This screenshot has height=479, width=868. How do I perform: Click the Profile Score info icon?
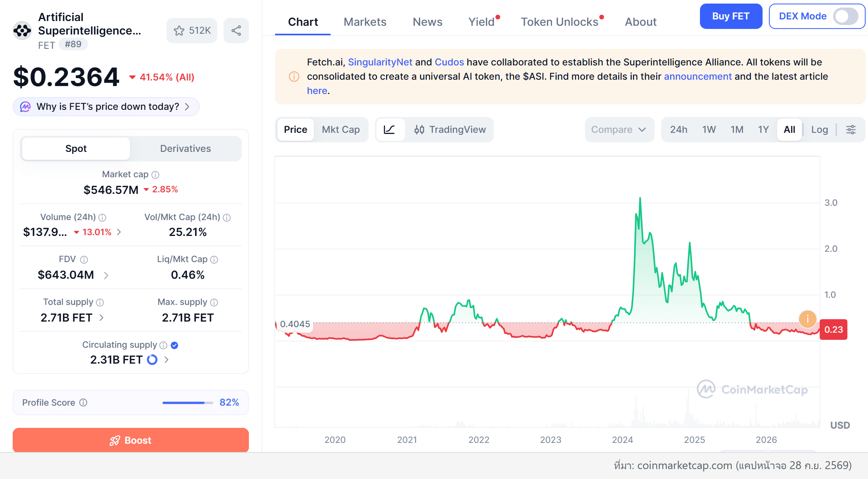coord(83,402)
